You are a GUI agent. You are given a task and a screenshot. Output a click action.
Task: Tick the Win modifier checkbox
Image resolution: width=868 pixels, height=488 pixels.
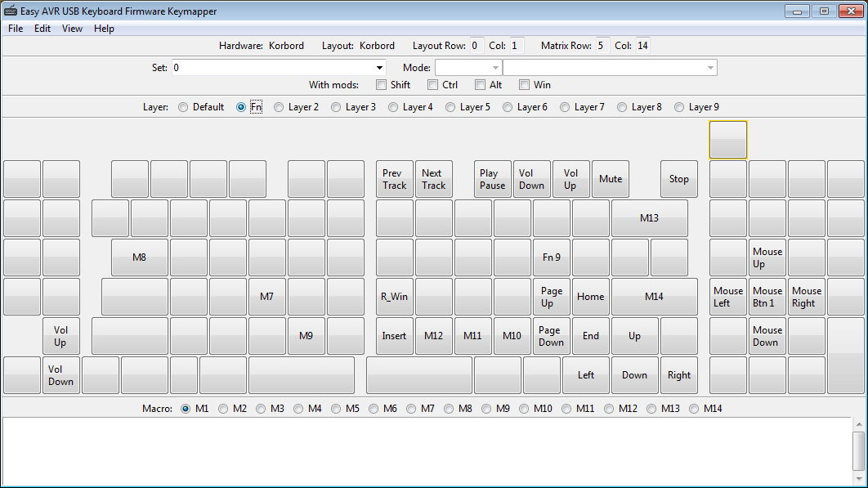click(x=524, y=85)
